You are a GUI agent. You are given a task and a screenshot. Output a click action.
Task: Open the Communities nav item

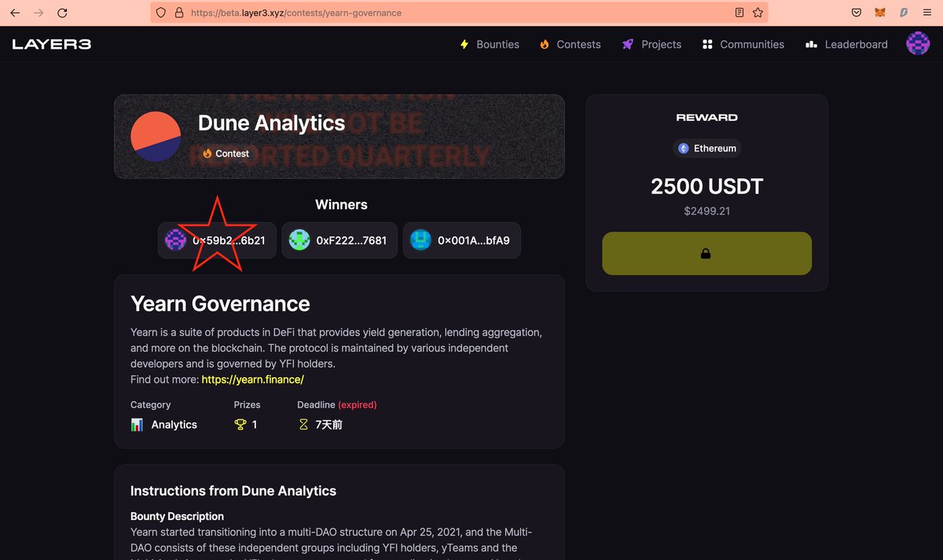coord(743,44)
